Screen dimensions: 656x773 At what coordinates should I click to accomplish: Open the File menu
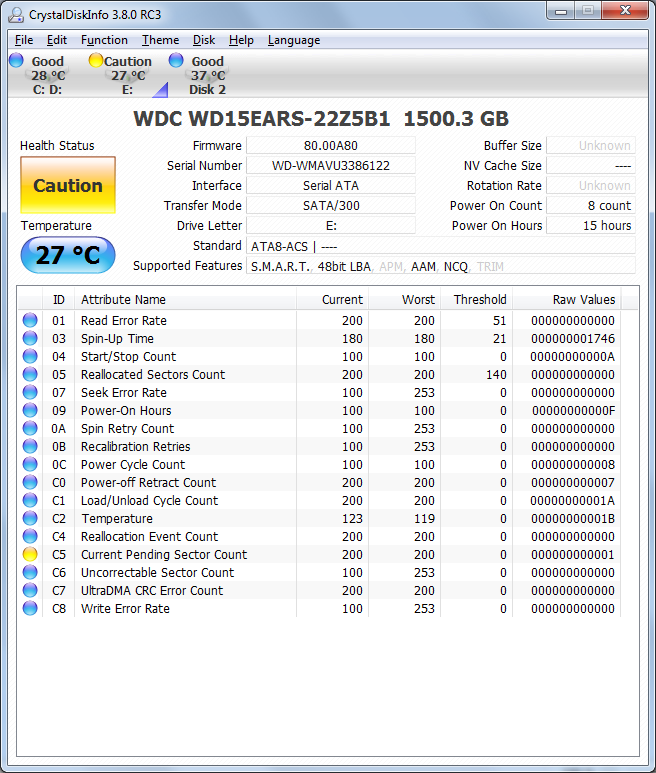tap(24, 40)
